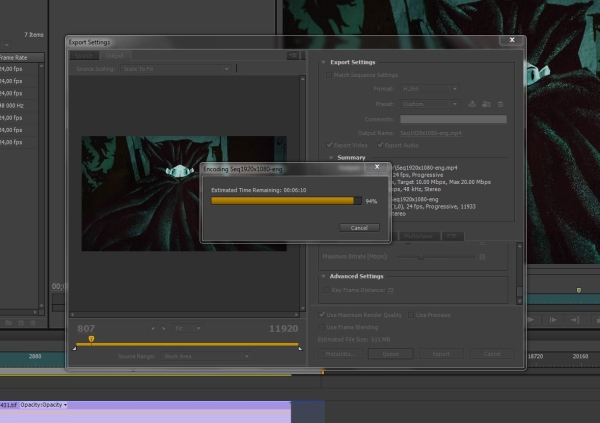Image resolution: width=600 pixels, height=423 pixels.
Task: Open the FTP tab
Action: 452,236
